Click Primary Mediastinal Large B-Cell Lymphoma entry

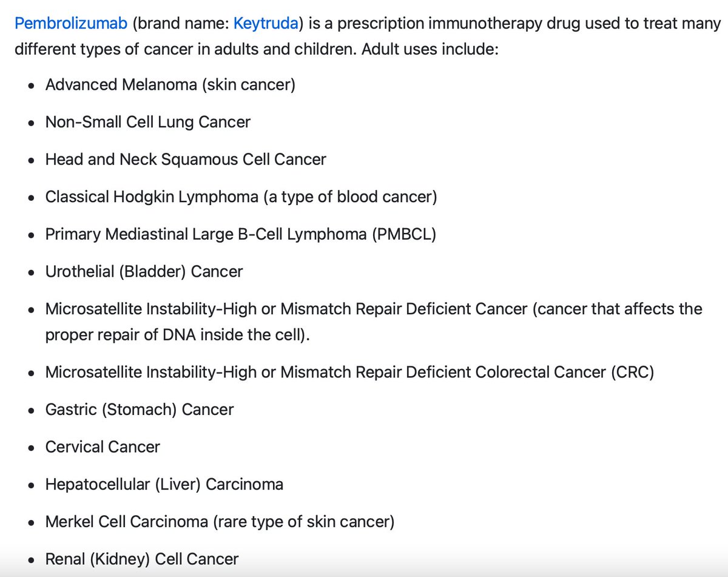pos(206,235)
